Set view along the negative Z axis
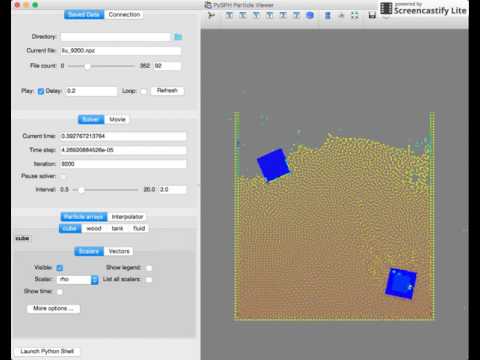 pyautogui.click(x=296, y=15)
